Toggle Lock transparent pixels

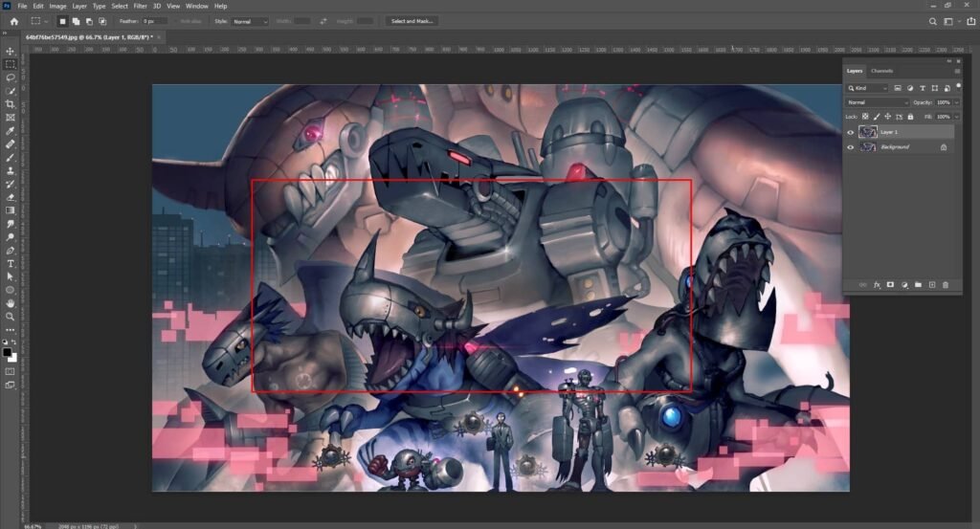(x=865, y=117)
